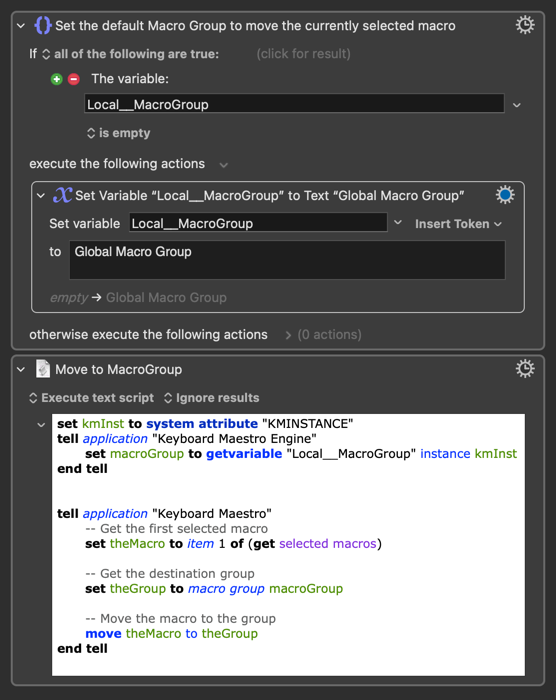Open the 'all of the following are true' popup

[130, 54]
